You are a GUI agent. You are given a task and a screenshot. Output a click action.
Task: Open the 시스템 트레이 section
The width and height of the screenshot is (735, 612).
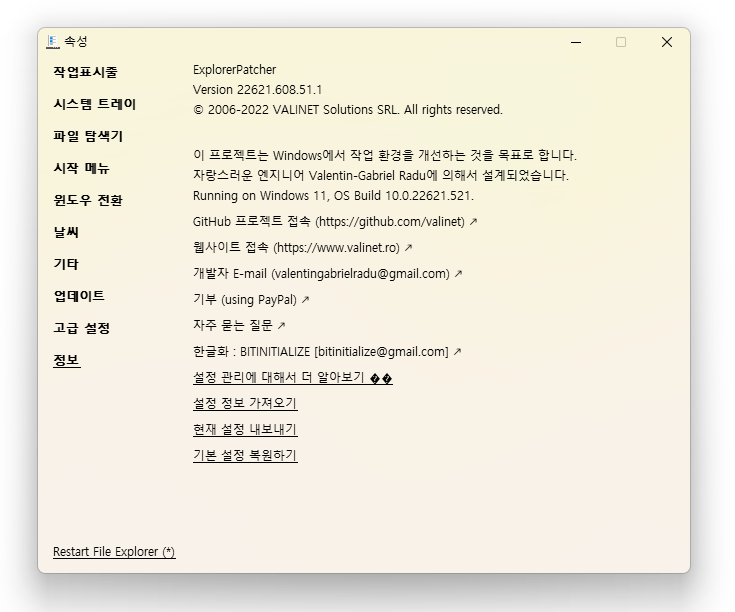95,104
